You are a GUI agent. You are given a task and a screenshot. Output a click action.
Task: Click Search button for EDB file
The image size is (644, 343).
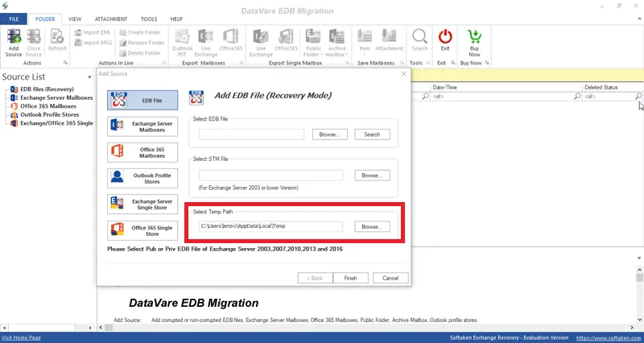(x=372, y=134)
